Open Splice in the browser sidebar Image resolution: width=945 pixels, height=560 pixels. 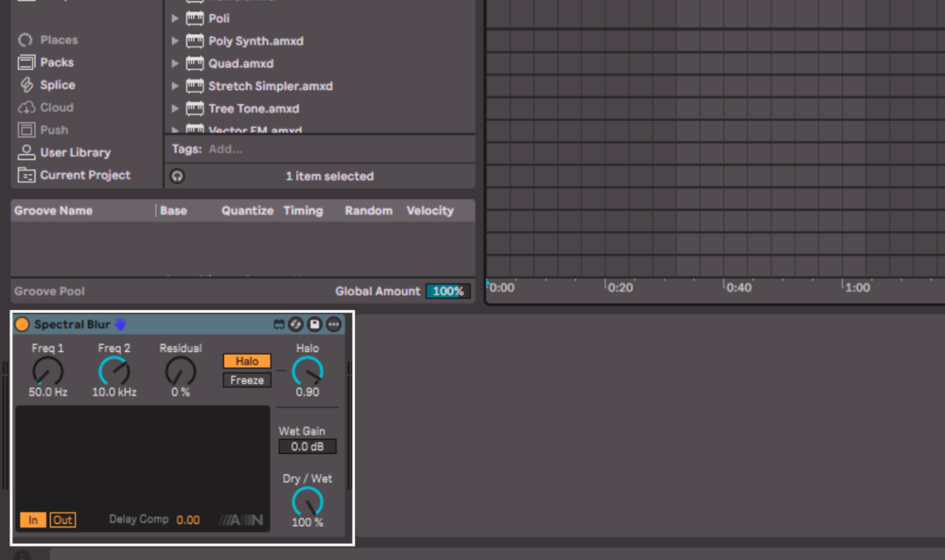(47, 85)
